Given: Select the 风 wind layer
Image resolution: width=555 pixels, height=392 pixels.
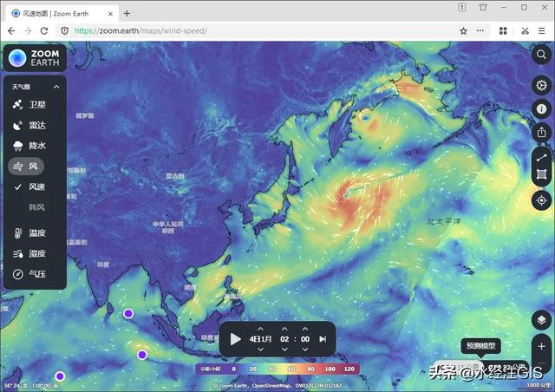Looking at the screenshot, I should tap(26, 166).
